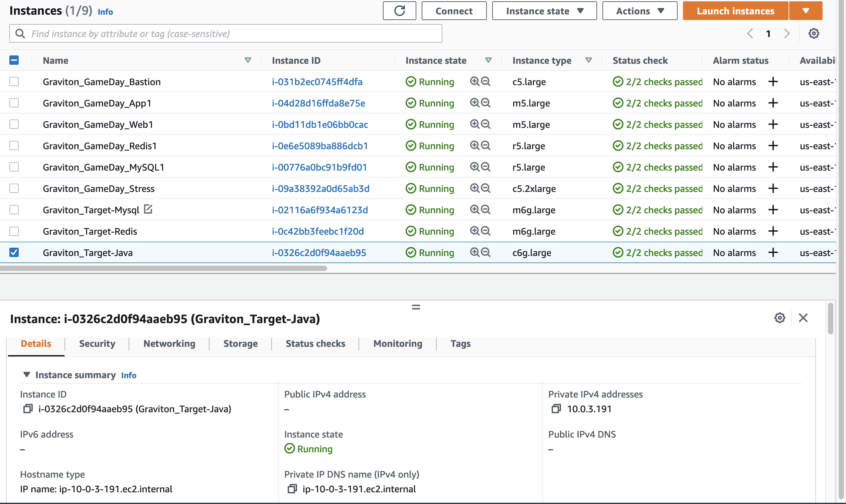Copy the private IPv4 address 10.0.3.191
Image resolution: width=846 pixels, height=504 pixels.
556,409
